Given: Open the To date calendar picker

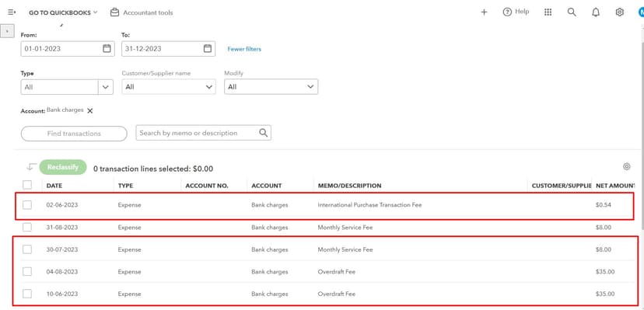Looking at the screenshot, I should [208, 48].
